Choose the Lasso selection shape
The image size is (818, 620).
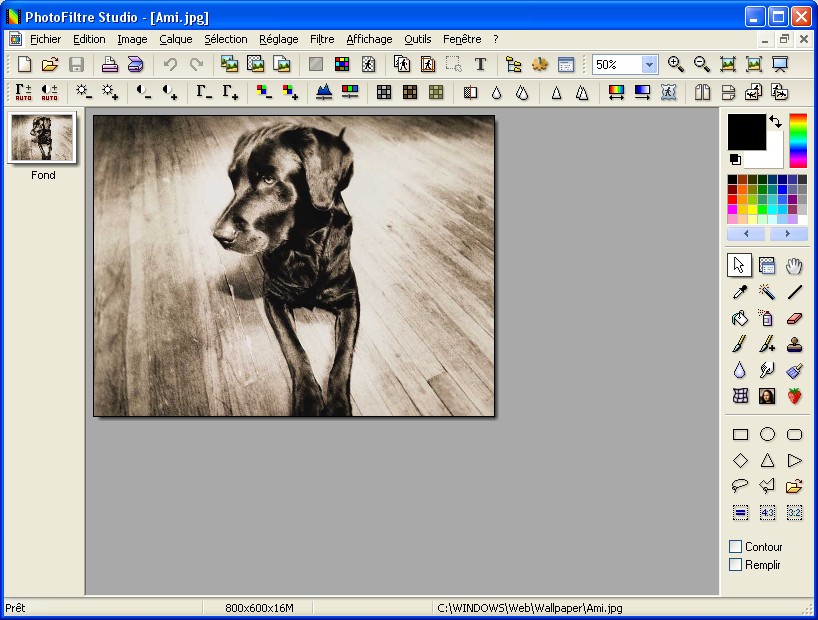[x=740, y=486]
